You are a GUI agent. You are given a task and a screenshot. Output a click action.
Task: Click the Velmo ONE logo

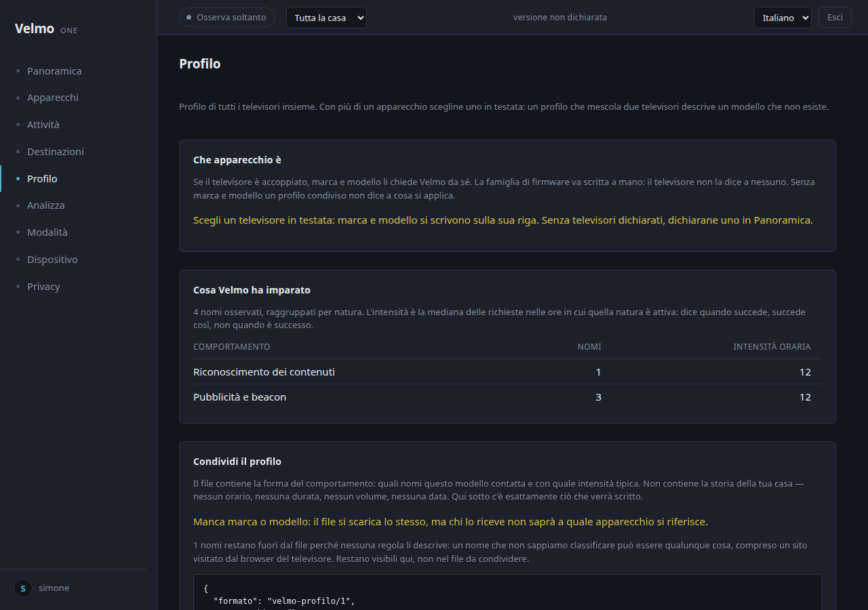tap(46, 29)
